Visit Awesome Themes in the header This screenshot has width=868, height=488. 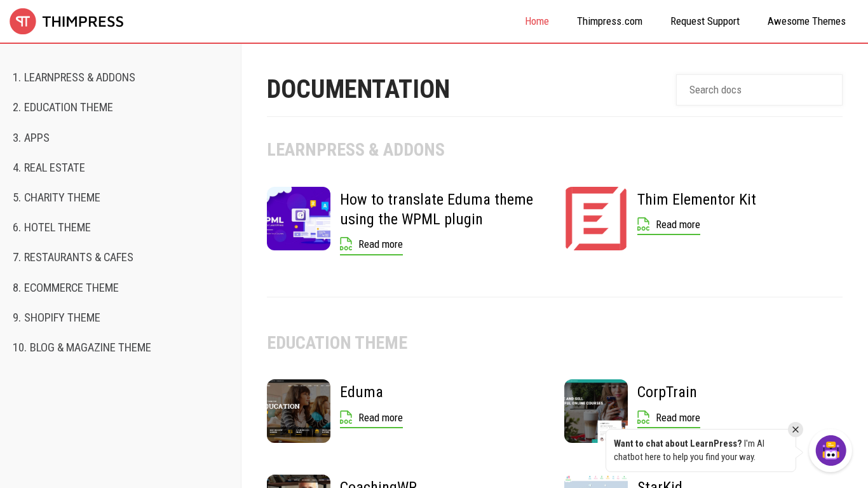click(x=806, y=22)
